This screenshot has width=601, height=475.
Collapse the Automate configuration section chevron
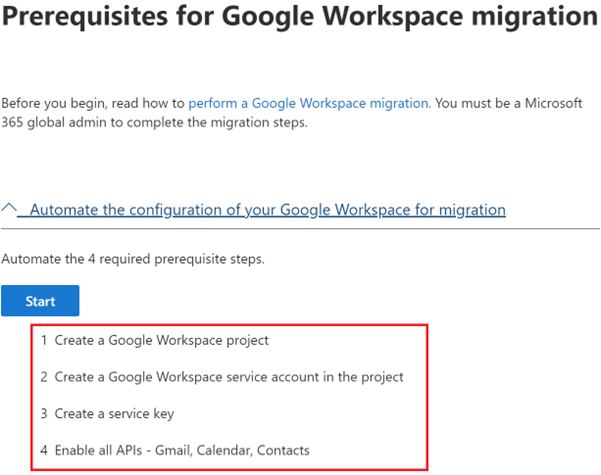point(10,210)
